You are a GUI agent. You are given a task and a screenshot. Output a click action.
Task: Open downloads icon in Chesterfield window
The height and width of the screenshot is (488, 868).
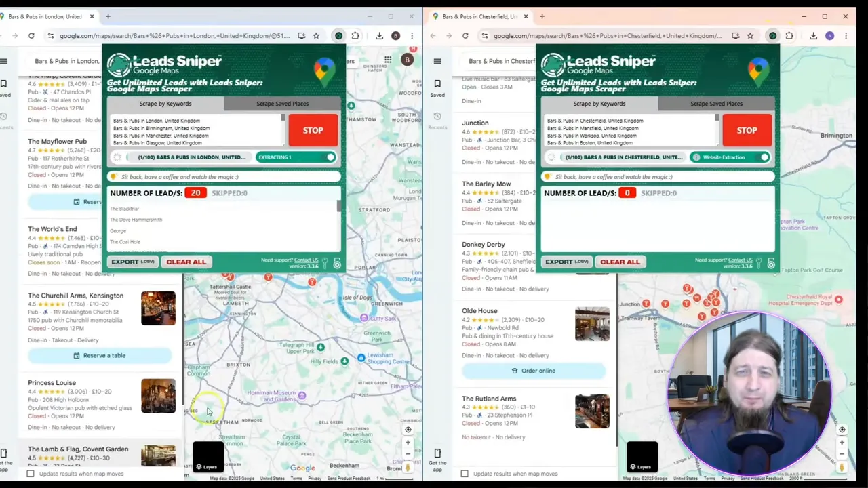(x=813, y=35)
